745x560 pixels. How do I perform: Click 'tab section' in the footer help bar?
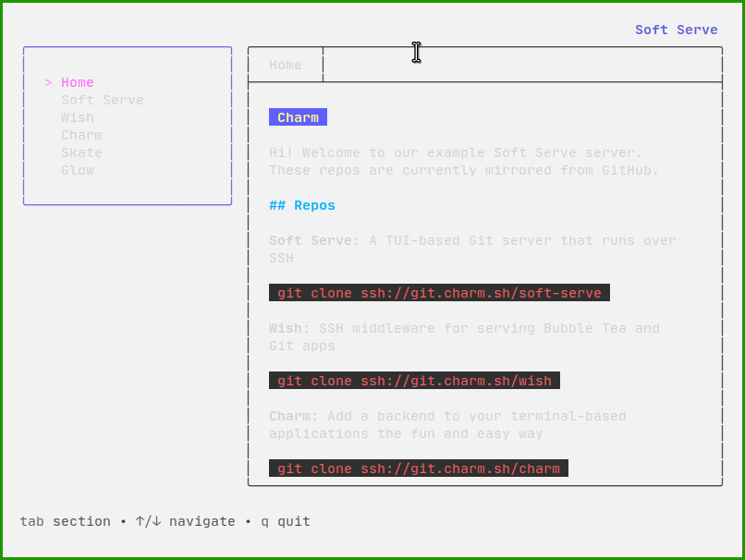pyautogui.click(x=65, y=521)
